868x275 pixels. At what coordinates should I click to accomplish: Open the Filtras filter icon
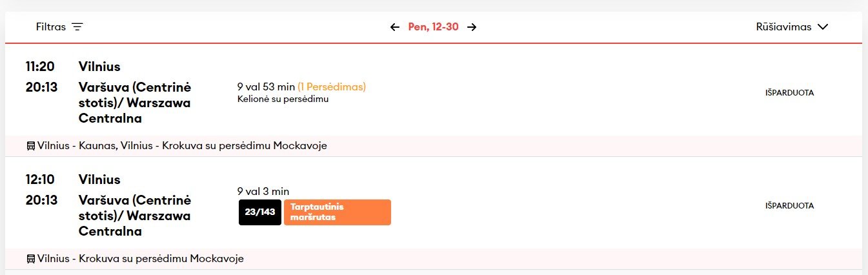pyautogui.click(x=77, y=27)
